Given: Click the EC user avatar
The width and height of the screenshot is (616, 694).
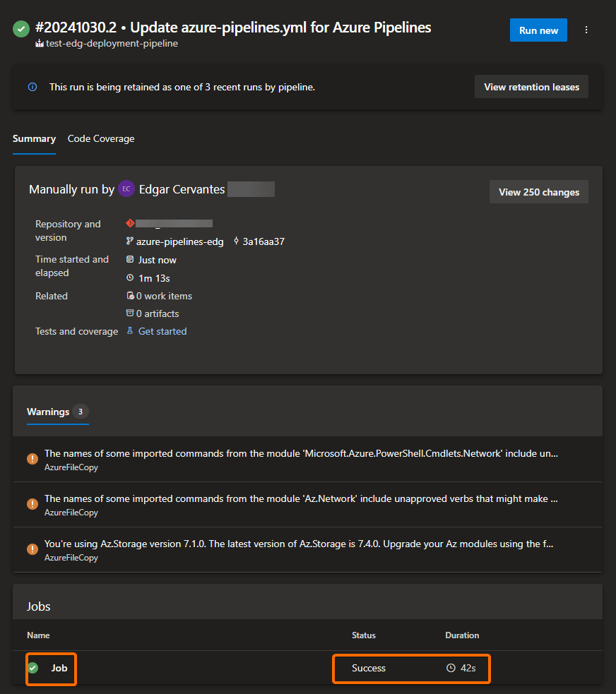Looking at the screenshot, I should tap(126, 189).
